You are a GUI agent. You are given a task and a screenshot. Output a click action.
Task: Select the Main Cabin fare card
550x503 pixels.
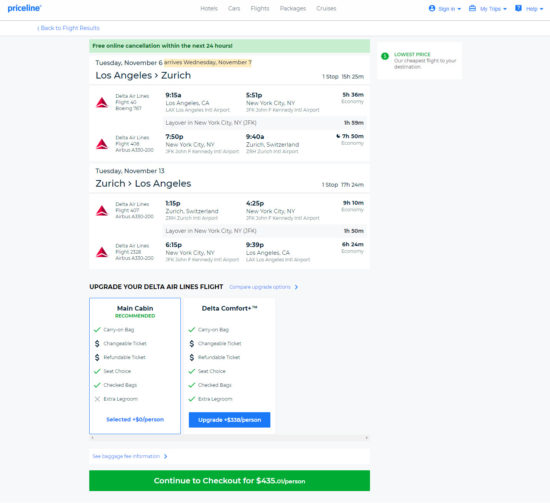pos(135,366)
